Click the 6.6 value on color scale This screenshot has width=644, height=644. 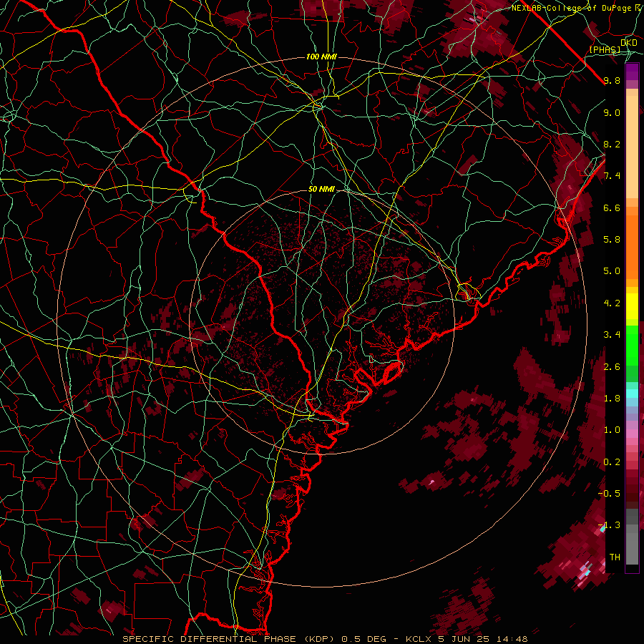(612, 208)
